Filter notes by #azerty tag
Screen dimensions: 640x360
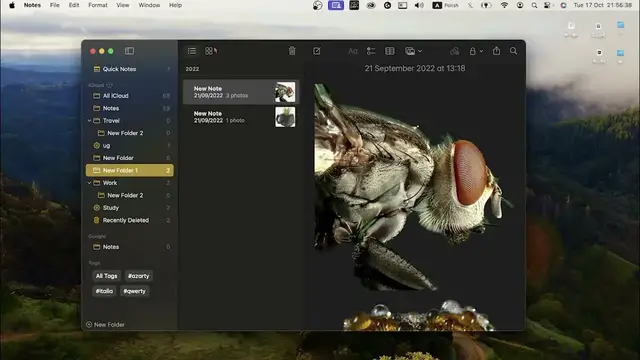coord(138,276)
